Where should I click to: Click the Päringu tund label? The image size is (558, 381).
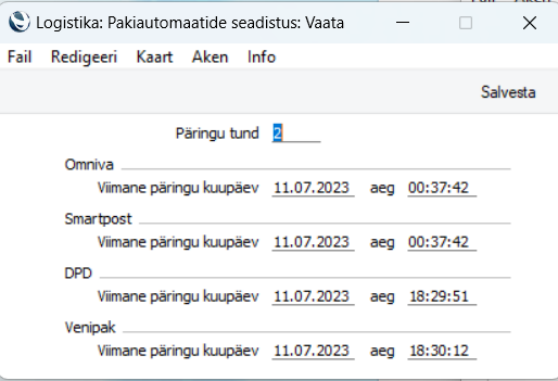tap(217, 134)
